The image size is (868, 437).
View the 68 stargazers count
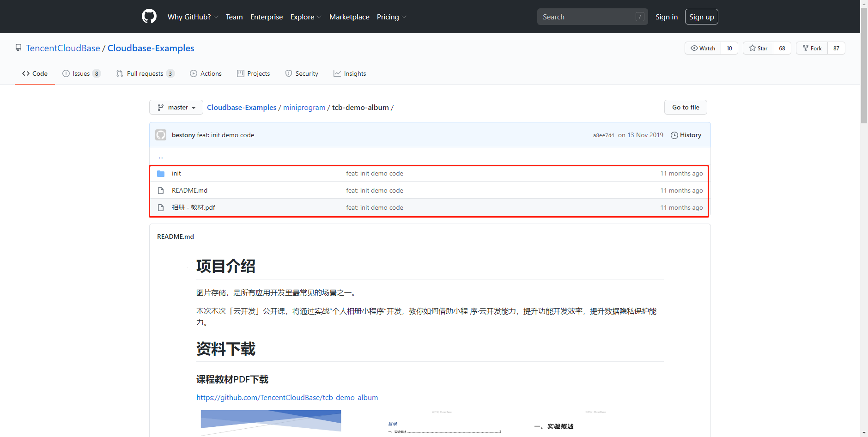pyautogui.click(x=782, y=48)
